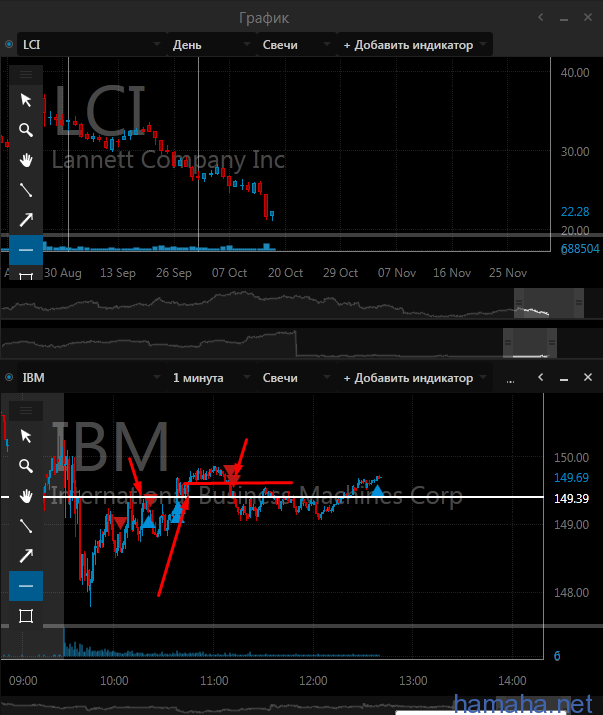
Task: Select the pointer tool in LCI chart
Action: [26, 100]
